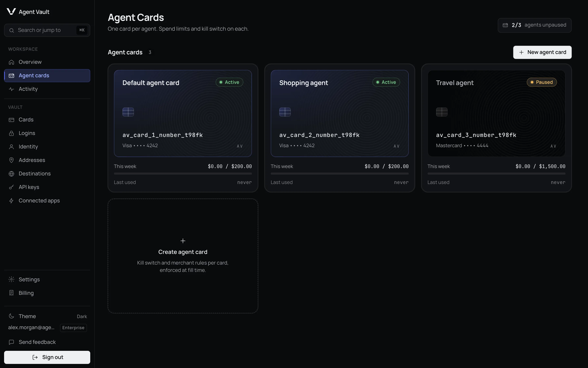Toggle the Dark theme value
Screen dimensions: 588x368
(x=82, y=316)
